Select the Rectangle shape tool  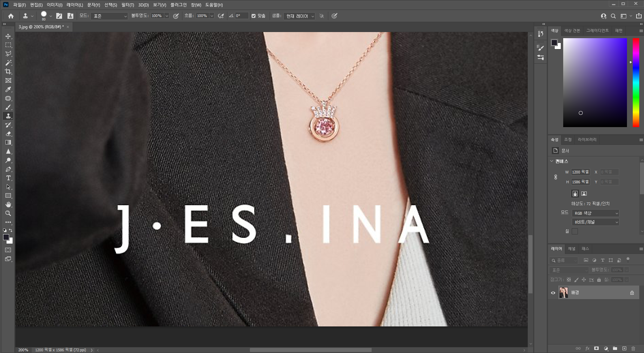pyautogui.click(x=8, y=196)
